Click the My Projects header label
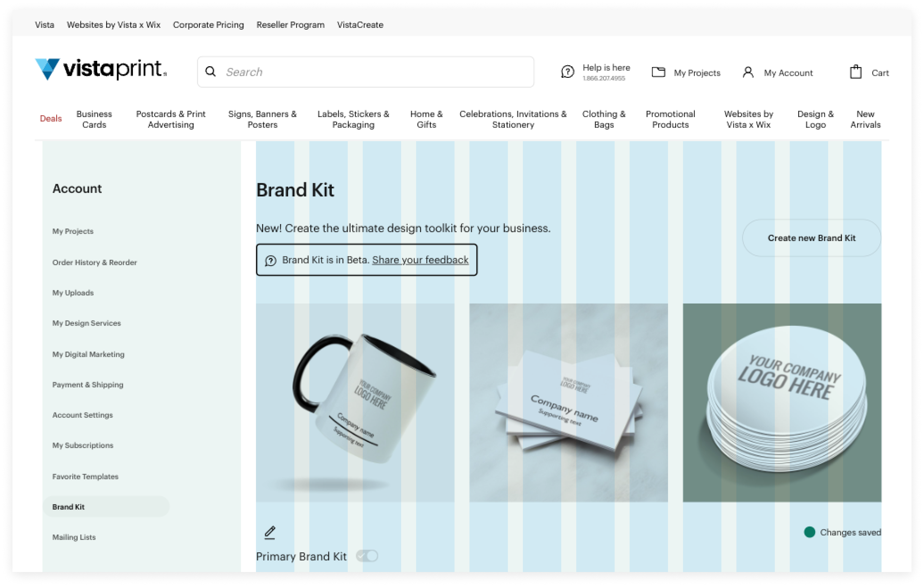The width and height of the screenshot is (924, 587). click(x=697, y=73)
